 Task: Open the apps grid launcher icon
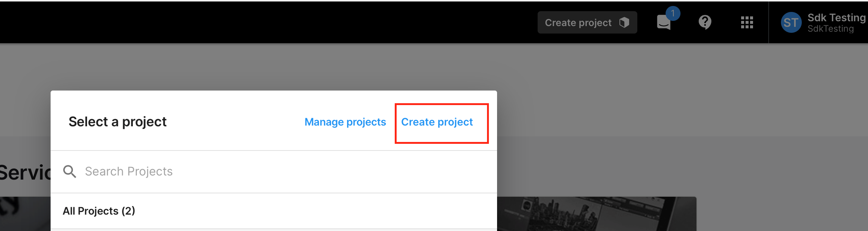pyautogui.click(x=747, y=22)
